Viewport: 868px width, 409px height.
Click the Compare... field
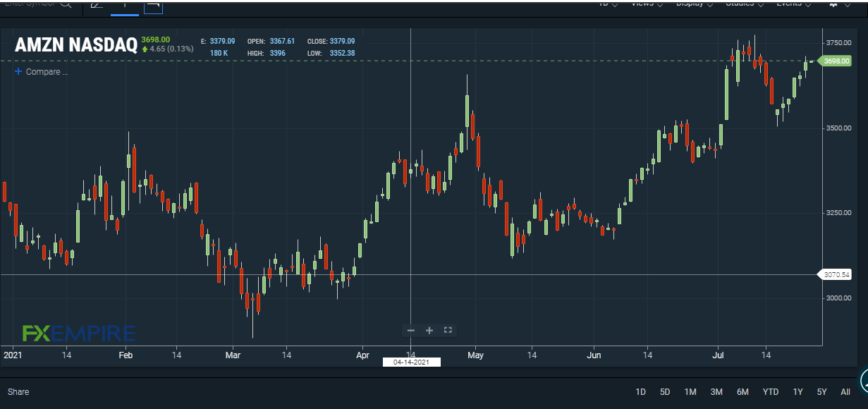point(47,72)
